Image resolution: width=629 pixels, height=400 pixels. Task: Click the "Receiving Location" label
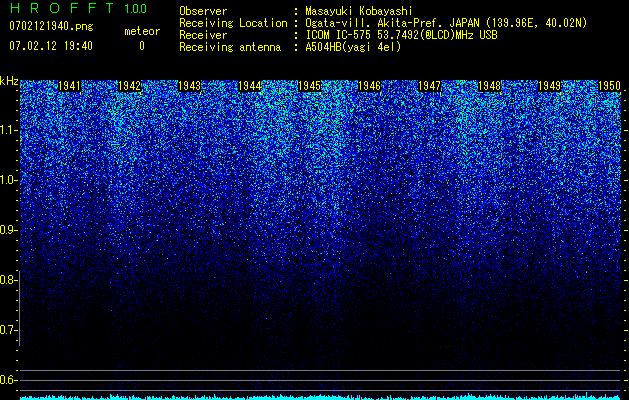pyautogui.click(x=233, y=23)
